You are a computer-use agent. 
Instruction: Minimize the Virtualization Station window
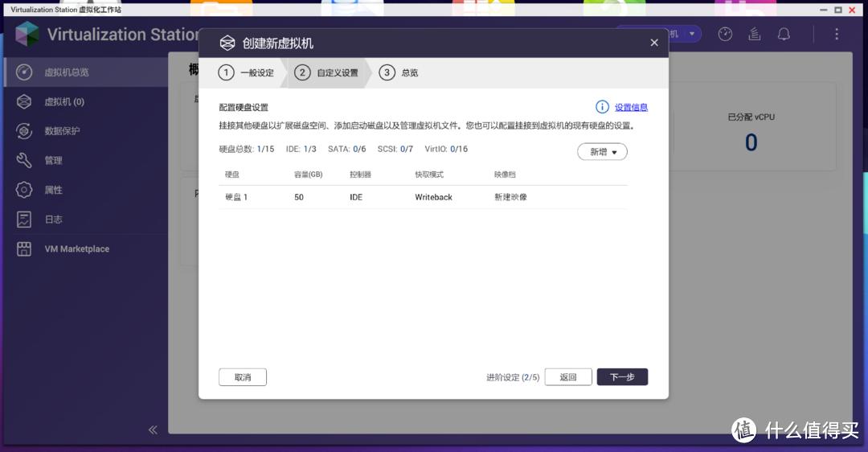[x=824, y=10]
